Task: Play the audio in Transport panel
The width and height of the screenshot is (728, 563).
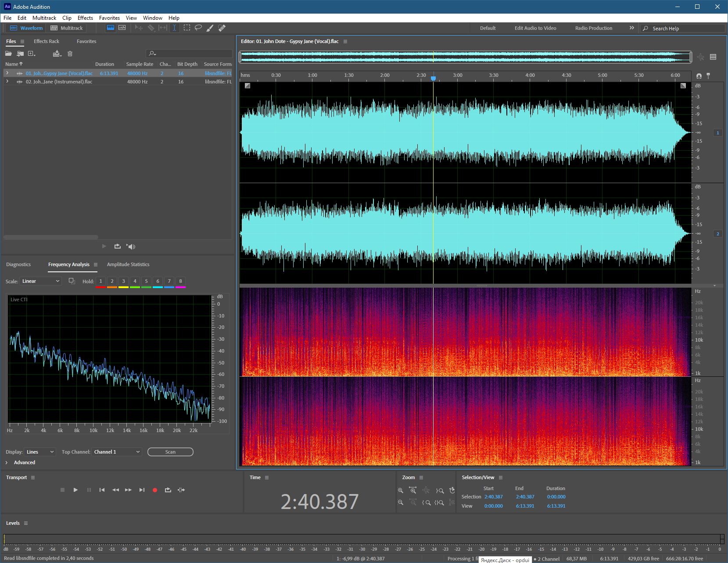Action: point(75,490)
